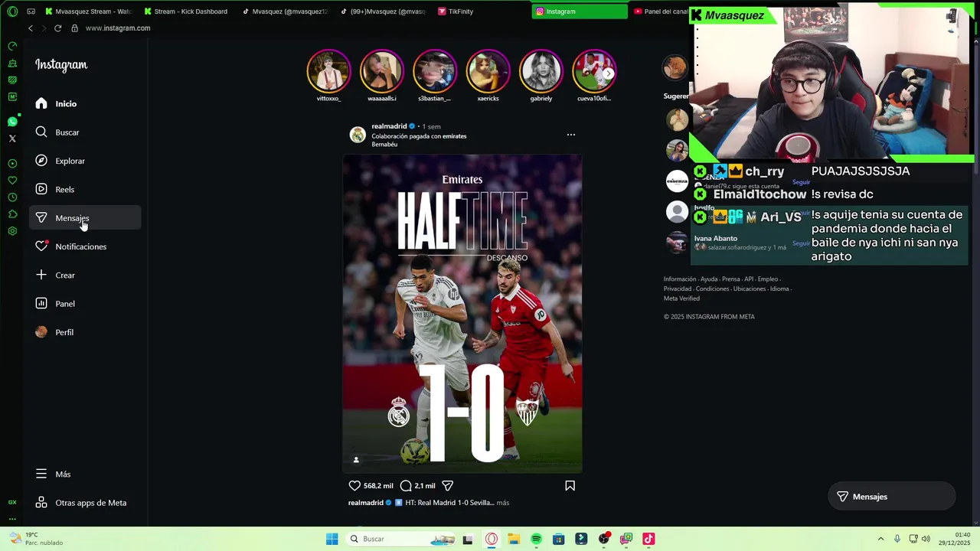Open WhatsApp in Opera sidebar
The height and width of the screenshot is (551, 980).
12,122
